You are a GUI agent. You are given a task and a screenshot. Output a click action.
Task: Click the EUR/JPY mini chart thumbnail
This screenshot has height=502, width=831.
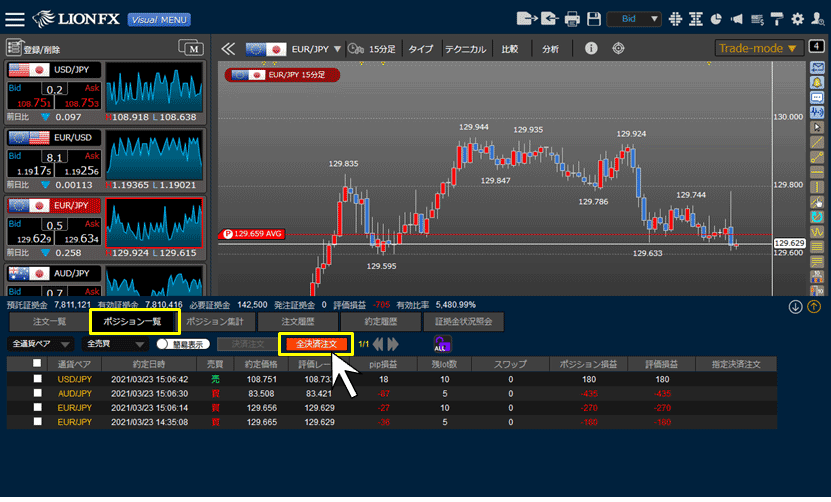(x=154, y=223)
